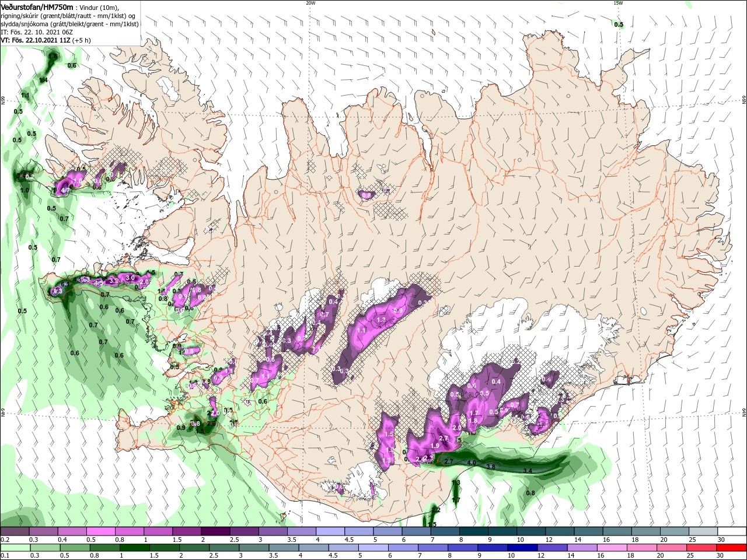Select the lavender 4 mm snow legend swatch
Viewport: 747px width, 560px height.
pyautogui.click(x=330, y=531)
